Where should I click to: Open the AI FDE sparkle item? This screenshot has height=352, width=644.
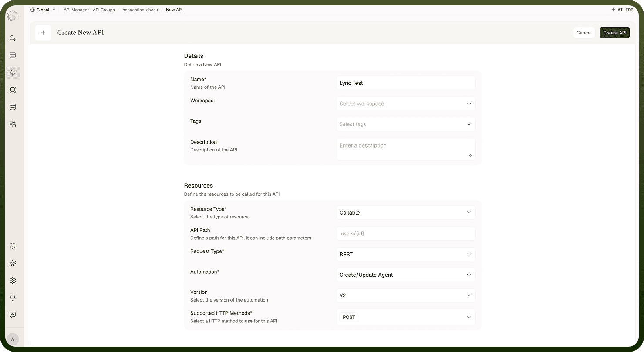(622, 10)
